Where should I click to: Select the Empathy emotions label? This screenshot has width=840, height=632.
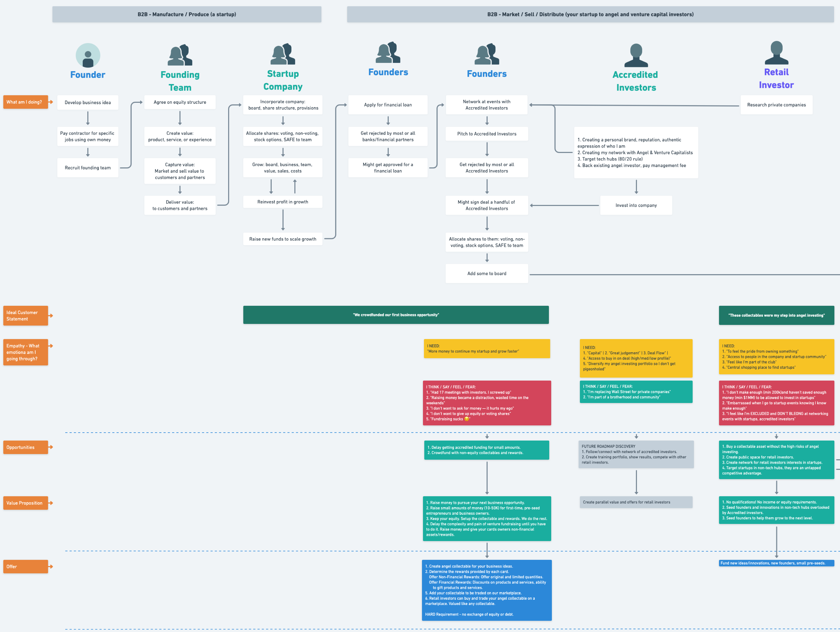click(x=25, y=352)
